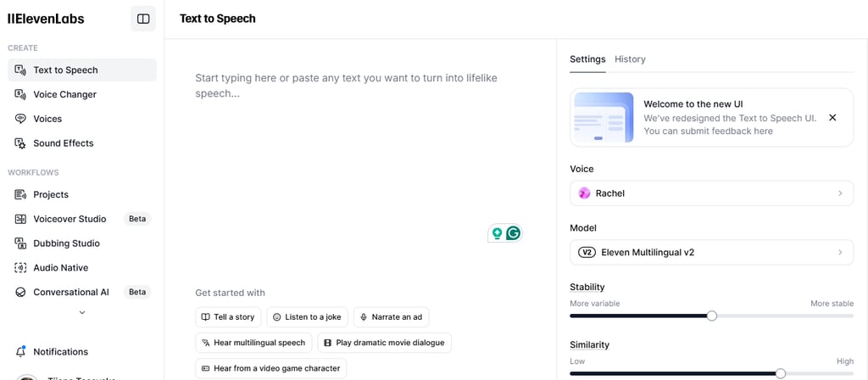Switch to the Settings tab

point(587,59)
